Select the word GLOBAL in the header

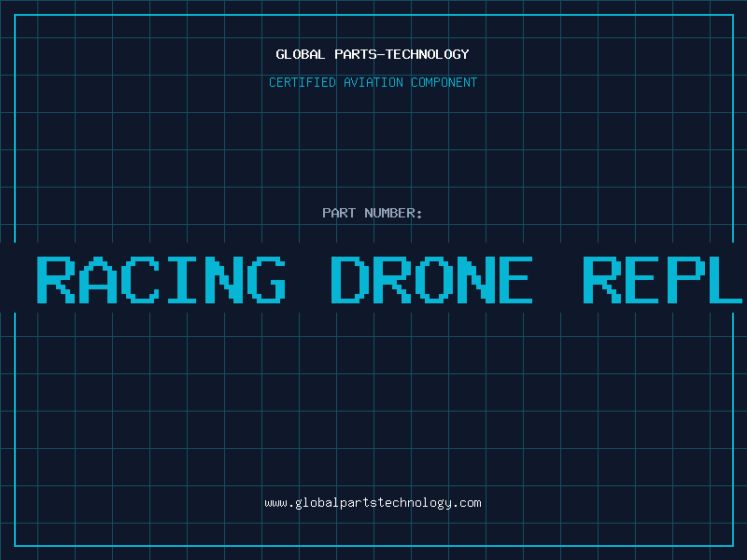click(x=300, y=54)
